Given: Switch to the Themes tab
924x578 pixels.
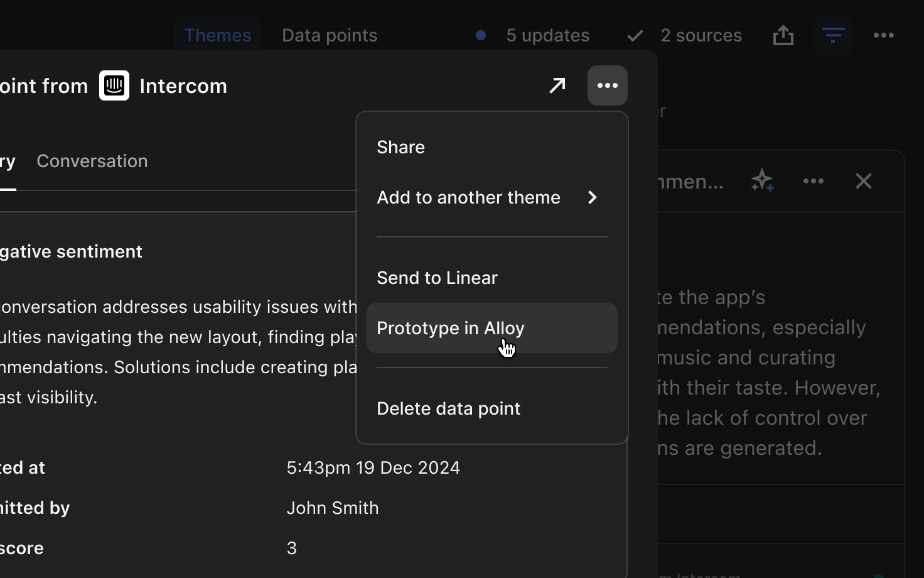Looking at the screenshot, I should pyautogui.click(x=218, y=35).
